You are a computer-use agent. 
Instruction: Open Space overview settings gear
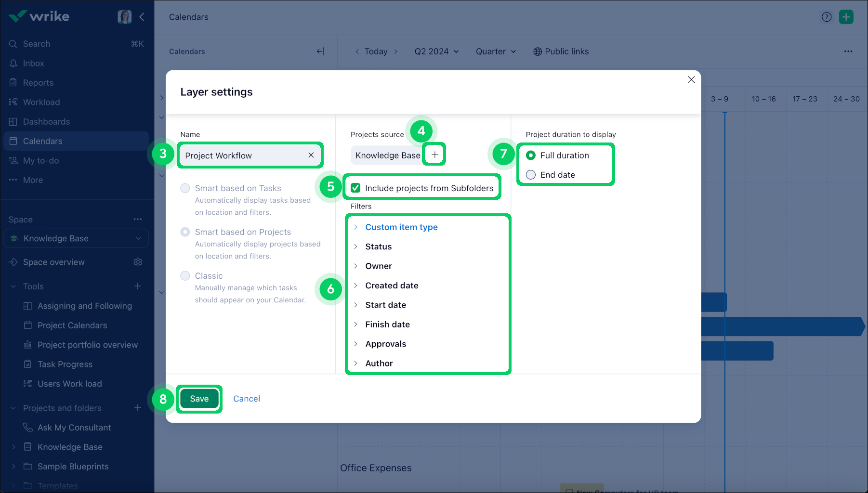click(138, 262)
